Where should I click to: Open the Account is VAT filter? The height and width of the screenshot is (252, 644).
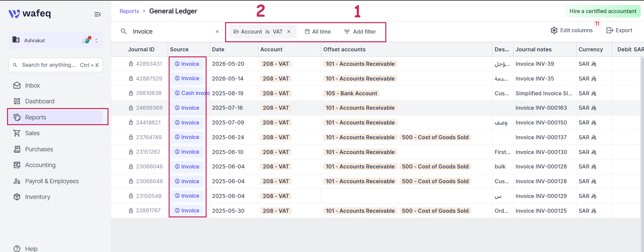click(x=258, y=32)
